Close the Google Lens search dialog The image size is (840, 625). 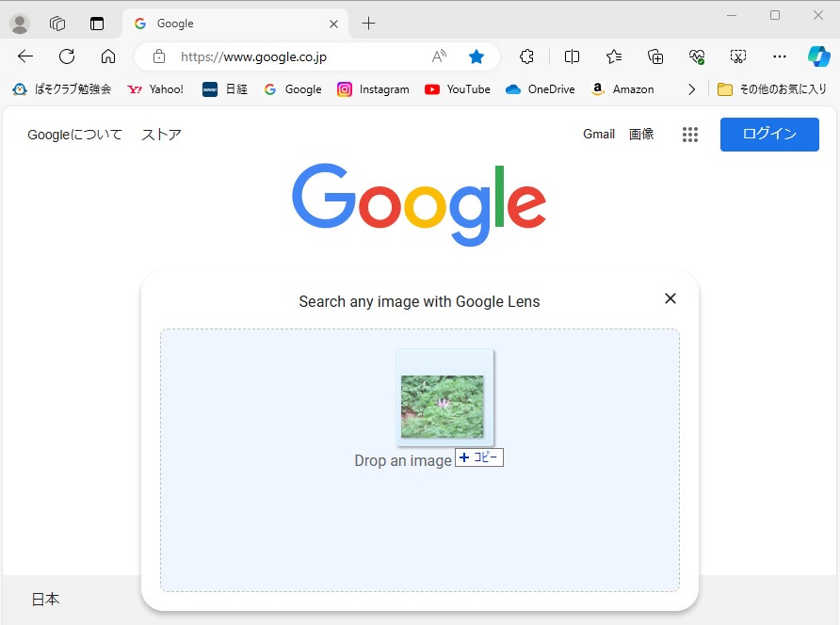[x=670, y=298]
